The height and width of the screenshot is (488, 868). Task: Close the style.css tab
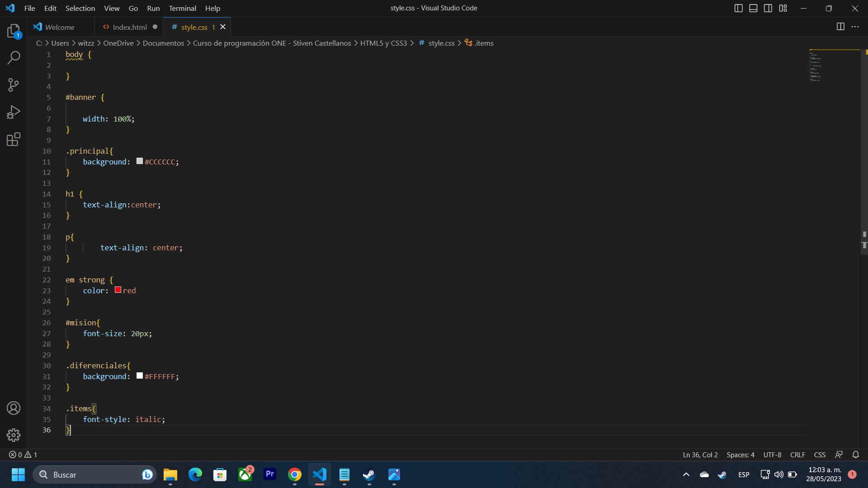tap(223, 27)
